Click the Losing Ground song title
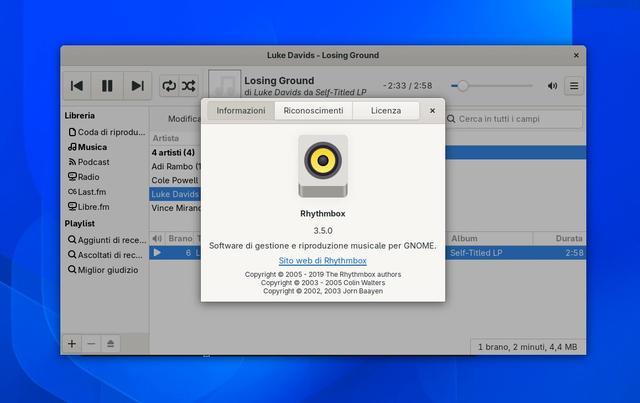 [x=279, y=80]
